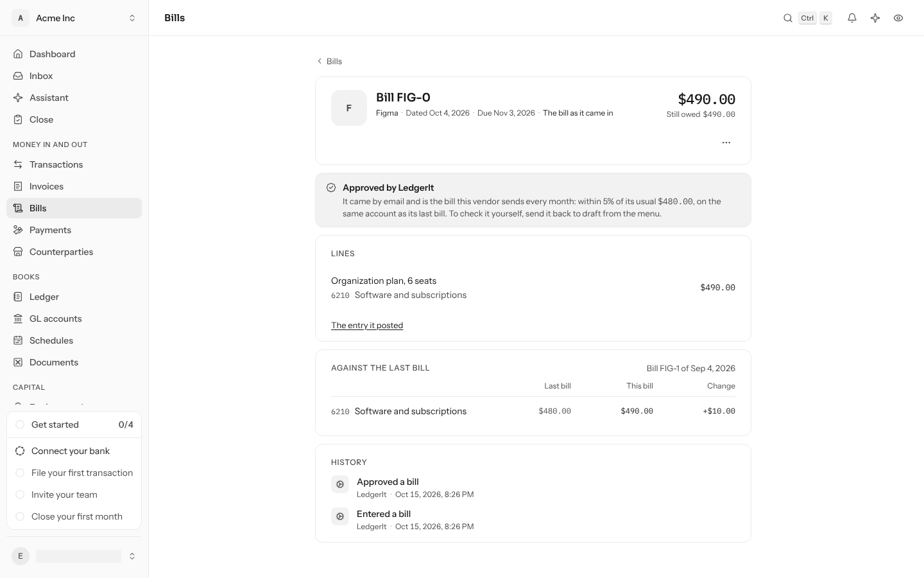Click the Invoices document icon
The image size is (924, 578).
coord(18,186)
